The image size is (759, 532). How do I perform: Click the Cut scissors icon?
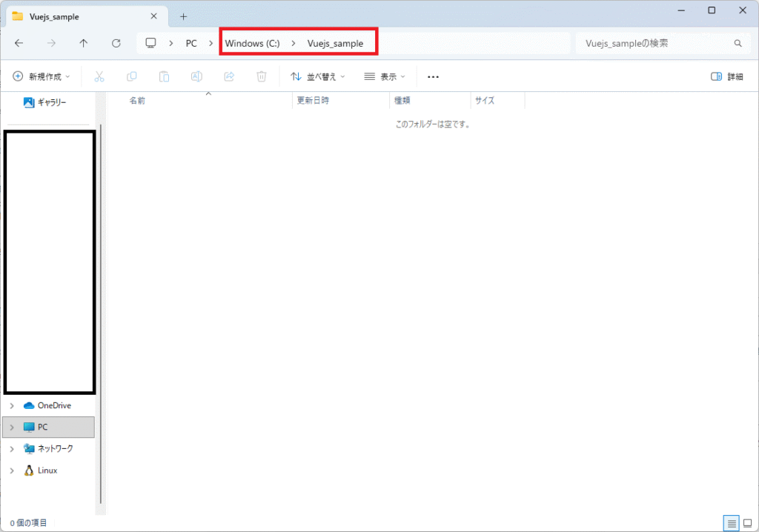(99, 76)
